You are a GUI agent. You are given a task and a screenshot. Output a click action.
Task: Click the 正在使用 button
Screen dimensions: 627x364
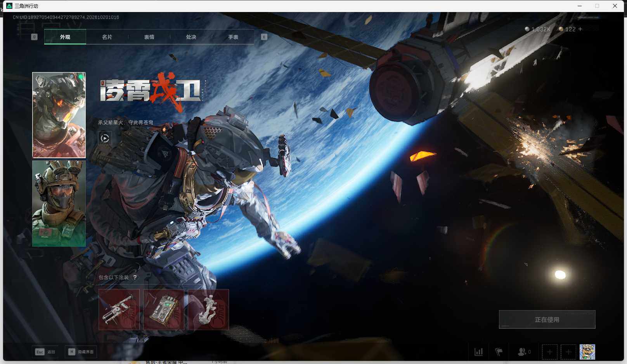[x=547, y=319]
